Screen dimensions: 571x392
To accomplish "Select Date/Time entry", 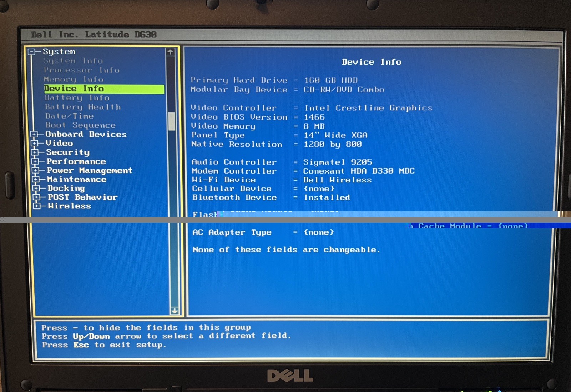I will coord(70,116).
